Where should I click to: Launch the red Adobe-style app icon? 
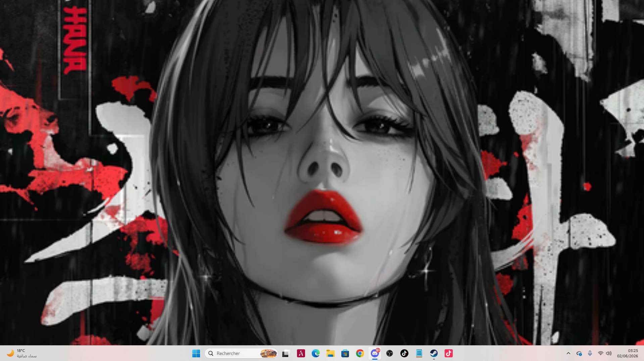coord(301,353)
